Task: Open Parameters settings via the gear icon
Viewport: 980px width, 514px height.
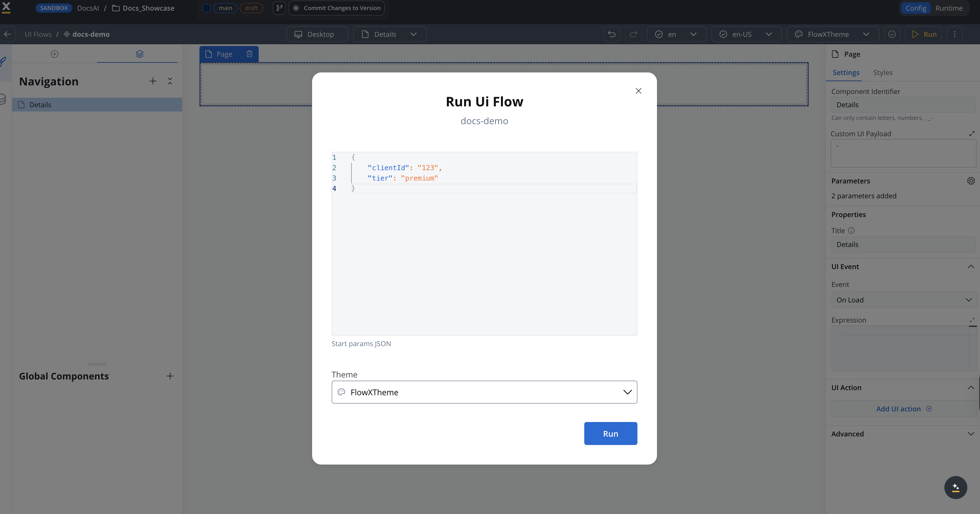Action: click(971, 181)
